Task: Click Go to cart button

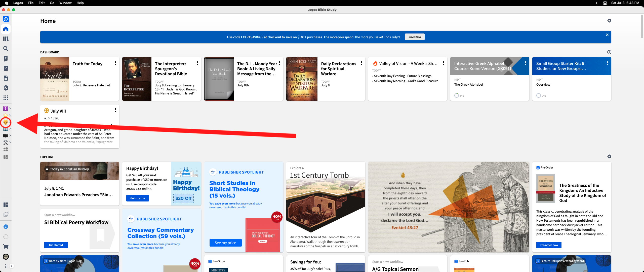Action: point(138,198)
